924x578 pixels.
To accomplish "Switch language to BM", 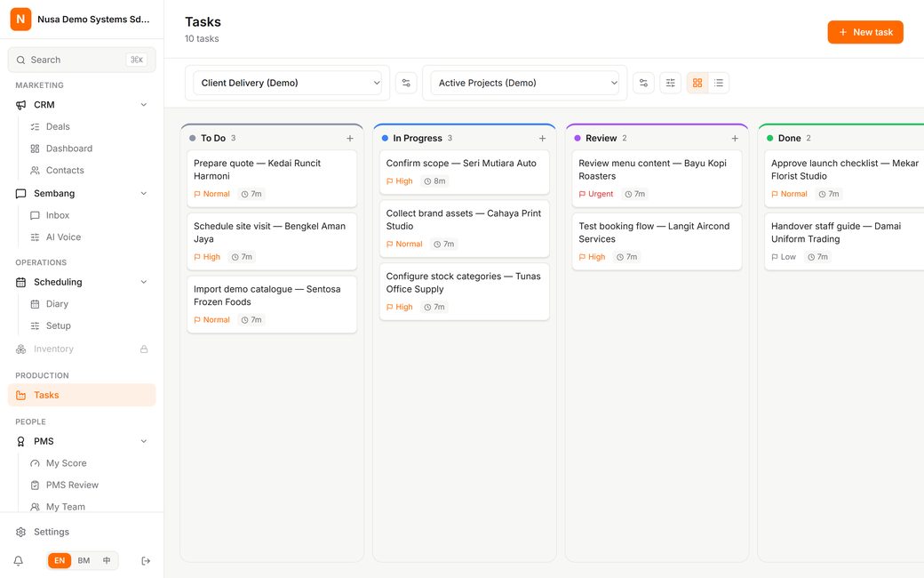I will click(x=84, y=560).
